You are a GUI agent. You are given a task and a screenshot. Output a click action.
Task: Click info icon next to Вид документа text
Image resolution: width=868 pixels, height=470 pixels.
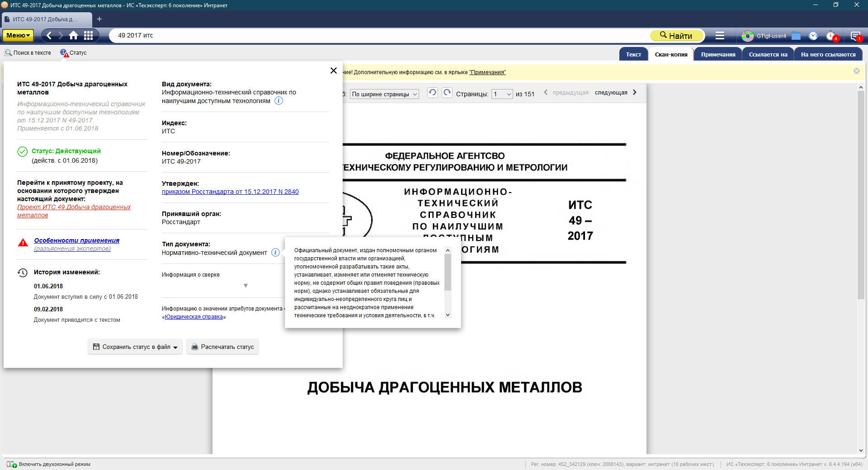[x=279, y=101]
